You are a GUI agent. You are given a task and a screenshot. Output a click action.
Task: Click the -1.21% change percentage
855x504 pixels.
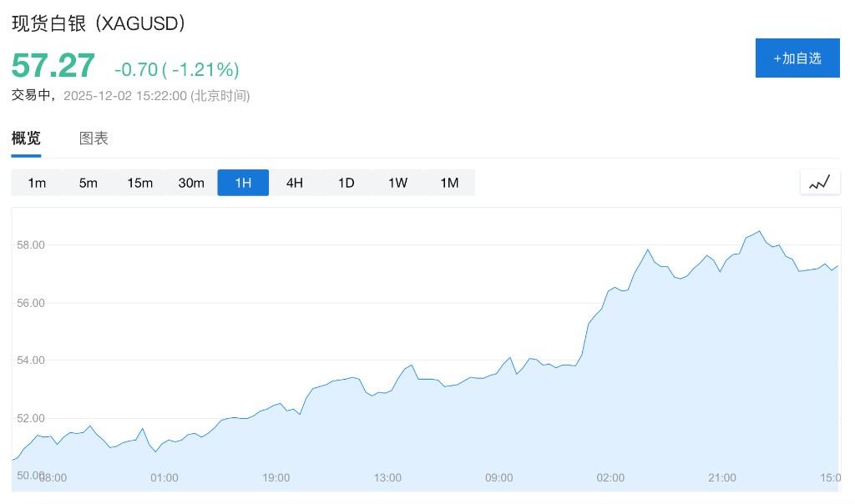(x=205, y=68)
